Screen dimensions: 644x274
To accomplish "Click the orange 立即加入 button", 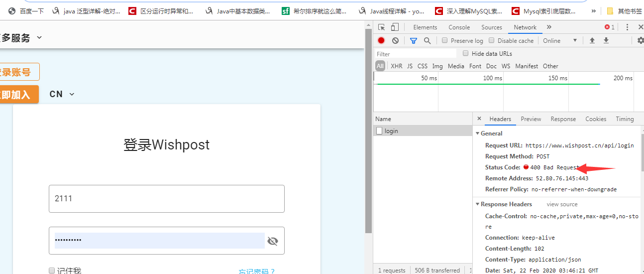I will point(19,95).
